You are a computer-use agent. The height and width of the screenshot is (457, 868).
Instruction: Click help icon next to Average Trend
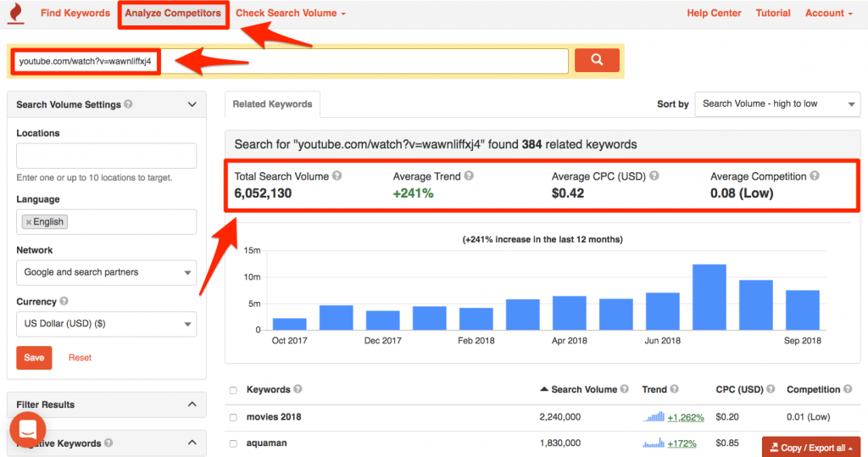(x=469, y=176)
